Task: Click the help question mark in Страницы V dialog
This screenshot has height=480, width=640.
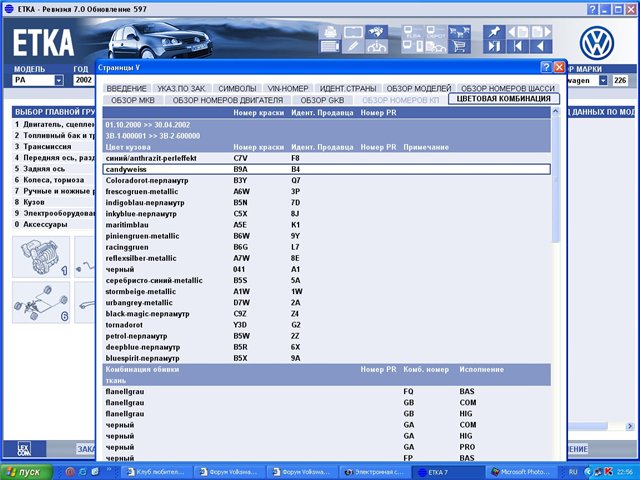Action: [x=546, y=67]
